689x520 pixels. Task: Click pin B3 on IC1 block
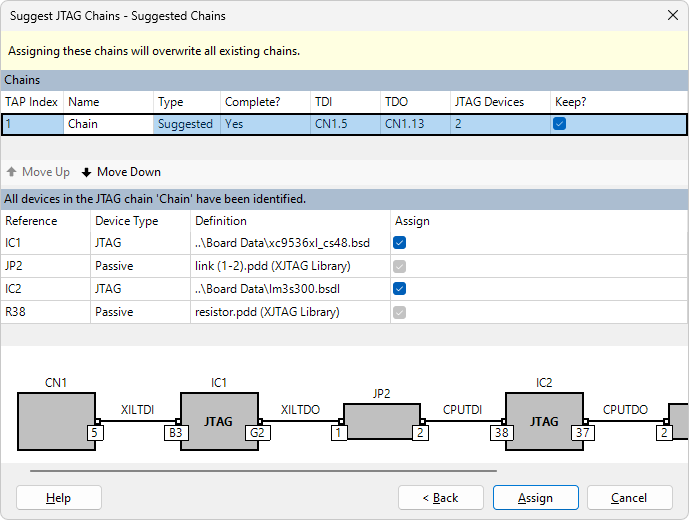tap(174, 434)
